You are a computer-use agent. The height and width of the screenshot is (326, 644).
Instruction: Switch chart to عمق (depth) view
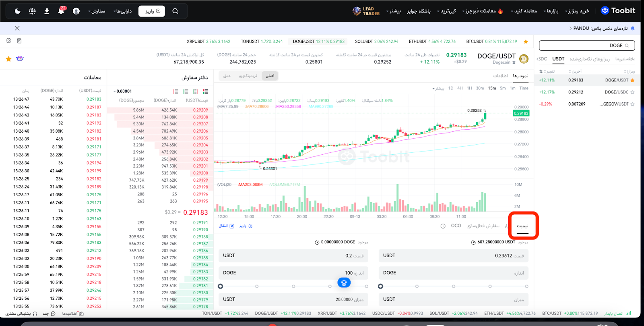[227, 76]
